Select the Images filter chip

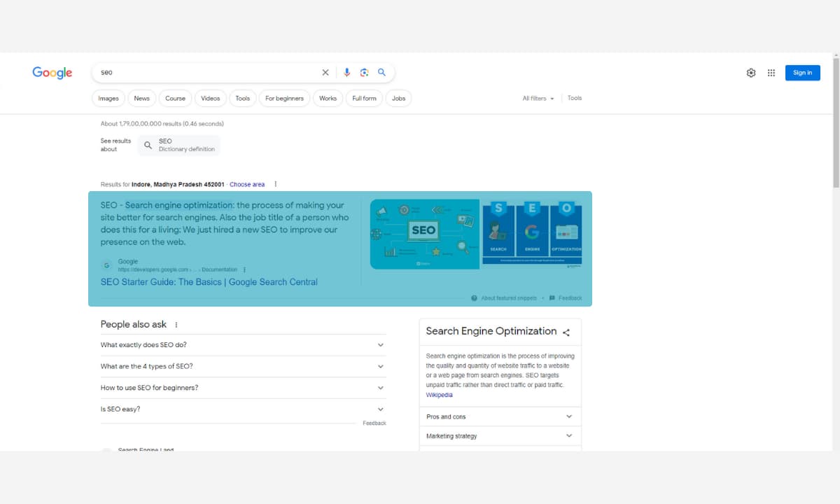(x=108, y=99)
